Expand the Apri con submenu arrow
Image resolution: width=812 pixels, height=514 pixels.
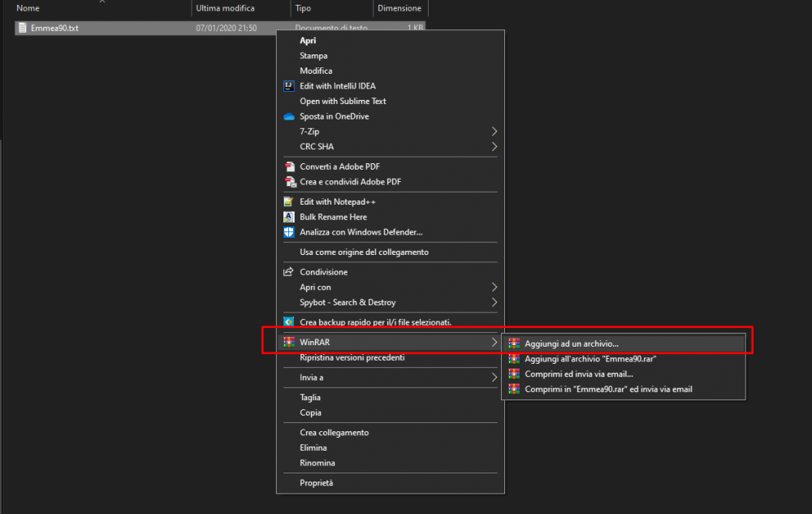click(494, 287)
